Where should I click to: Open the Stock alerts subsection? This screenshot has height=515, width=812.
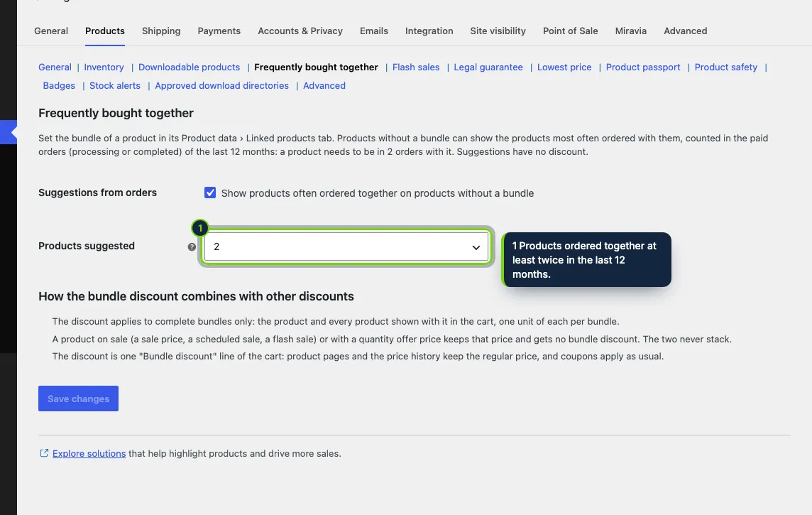click(x=114, y=86)
